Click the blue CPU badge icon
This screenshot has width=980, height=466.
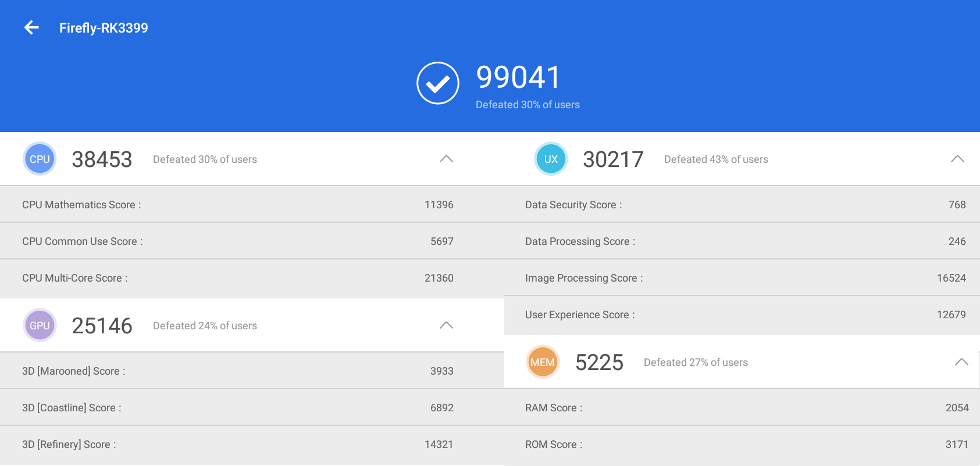(x=40, y=159)
